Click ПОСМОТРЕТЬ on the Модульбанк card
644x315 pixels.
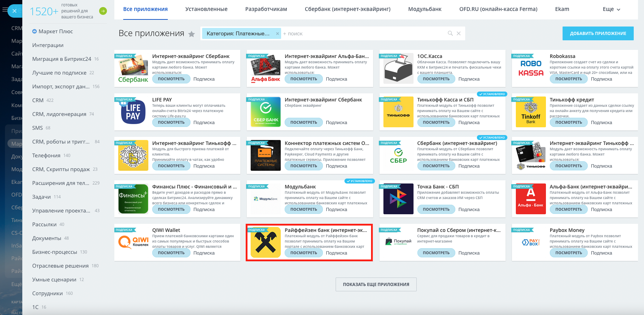point(304,210)
